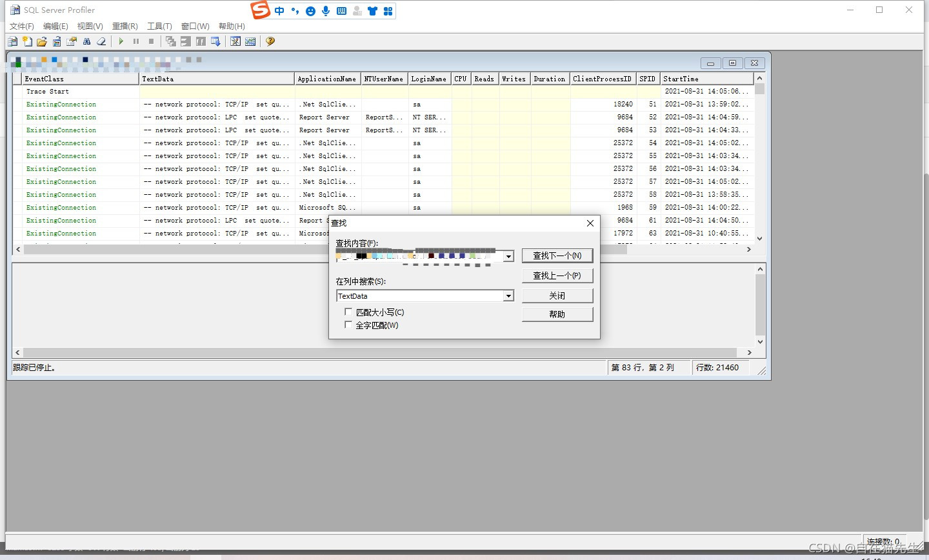Click the Open Trace Table toolbar icon

tap(57, 41)
